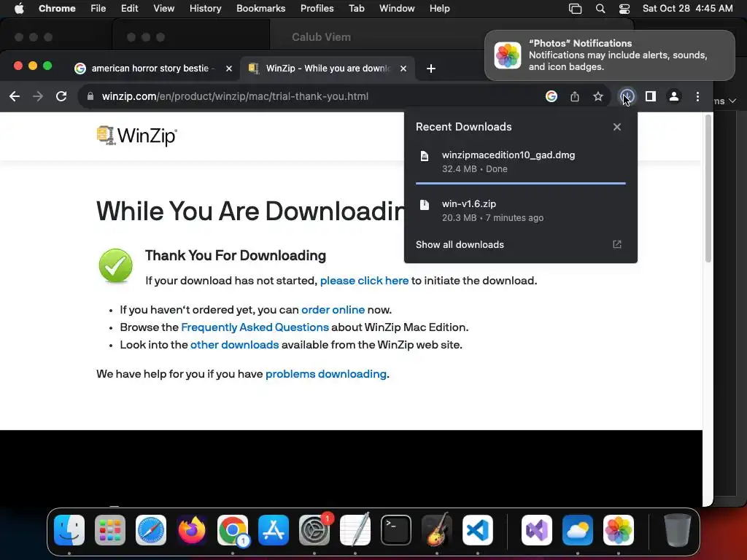Open the Bookmarks menu
This screenshot has width=747, height=560.
pyautogui.click(x=261, y=9)
